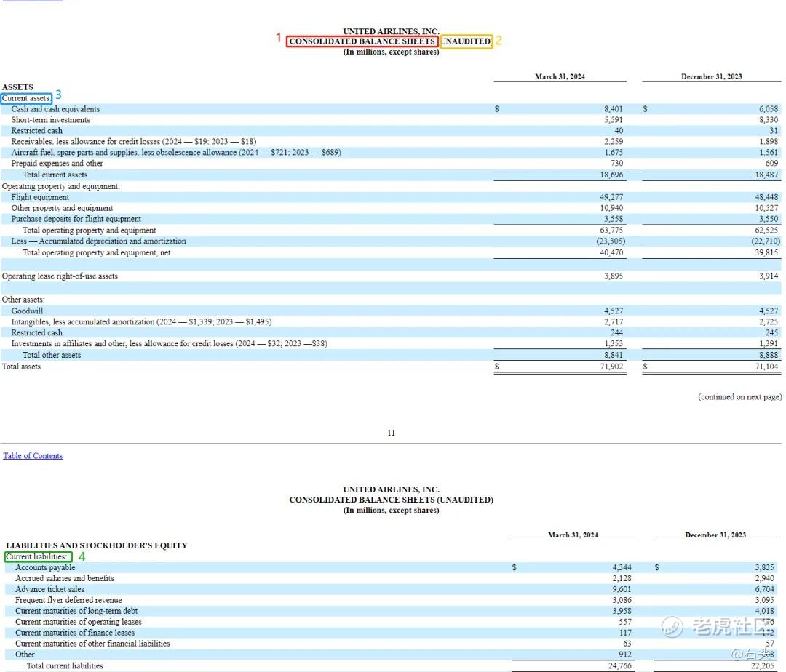Click the 'Operating property and equipment:' heading
786x672 pixels.
pyautogui.click(x=60, y=186)
